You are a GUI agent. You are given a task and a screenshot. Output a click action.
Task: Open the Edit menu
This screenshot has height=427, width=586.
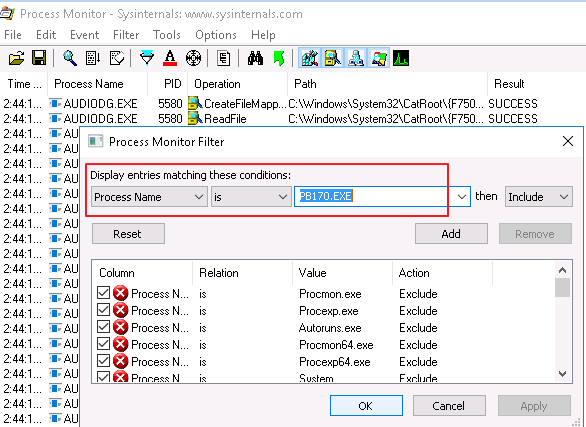click(46, 35)
